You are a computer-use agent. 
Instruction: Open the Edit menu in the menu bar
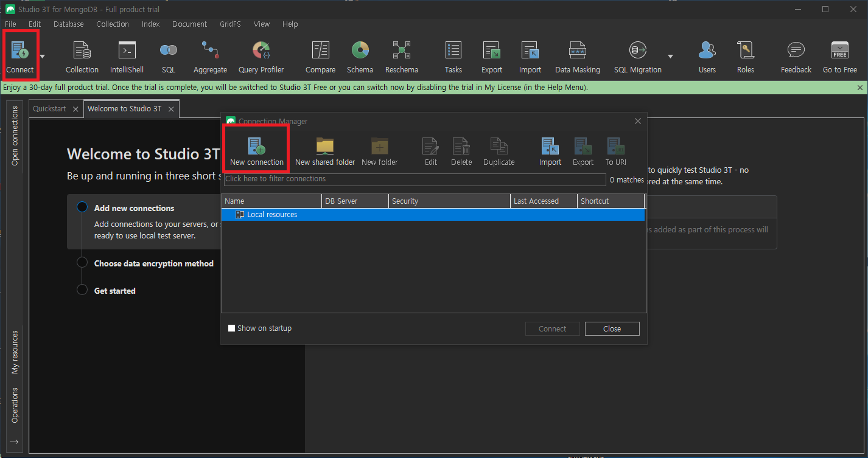coord(35,24)
